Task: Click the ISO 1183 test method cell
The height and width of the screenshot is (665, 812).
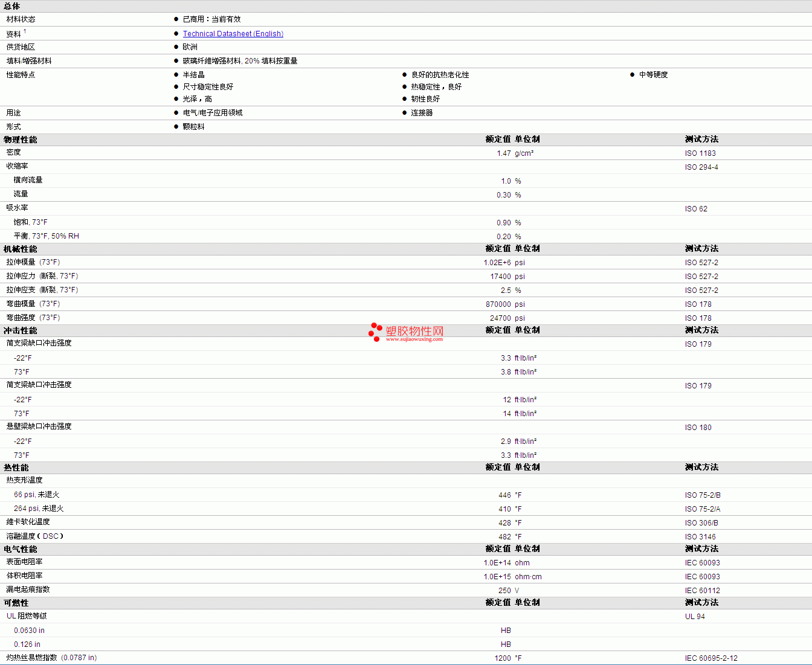Action: coord(700,153)
